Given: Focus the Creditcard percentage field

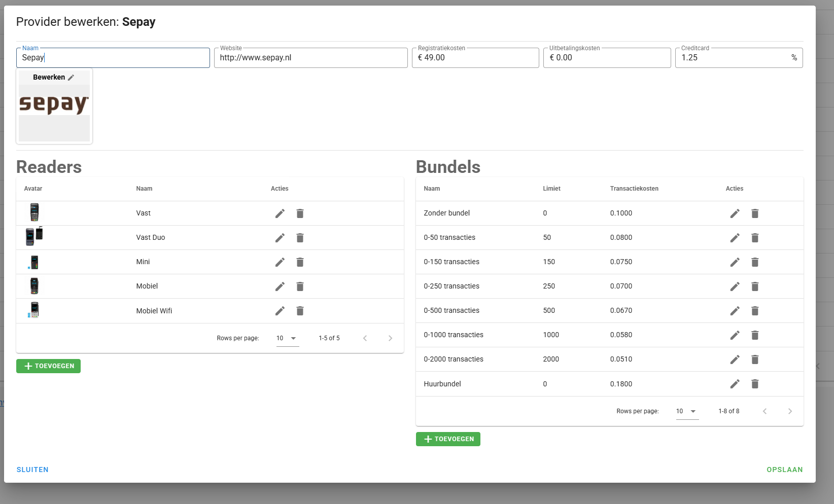Looking at the screenshot, I should click(x=739, y=58).
